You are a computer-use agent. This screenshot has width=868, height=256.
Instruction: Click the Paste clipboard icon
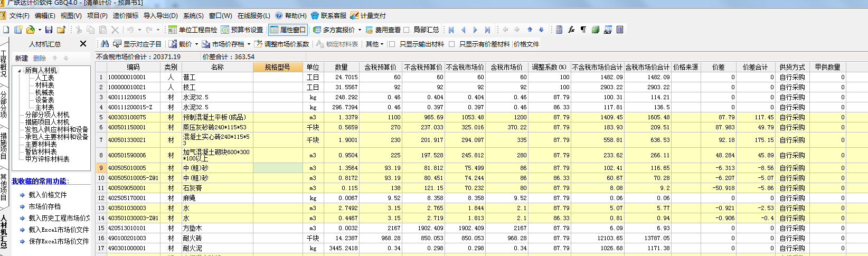(x=103, y=30)
